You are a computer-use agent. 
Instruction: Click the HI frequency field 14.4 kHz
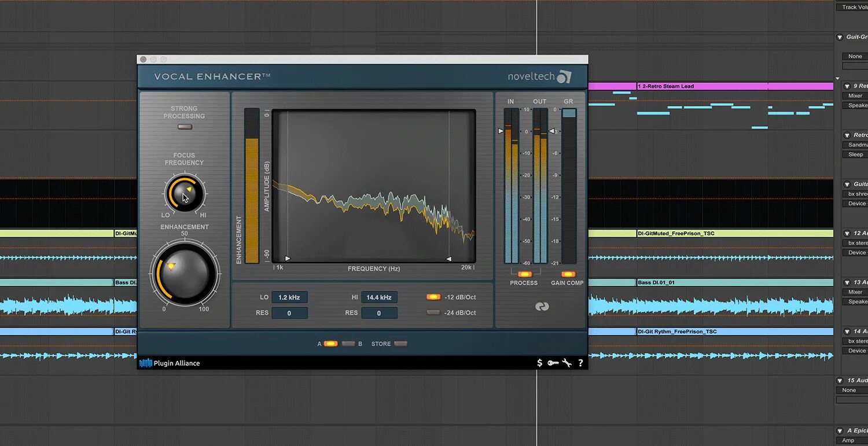[379, 297]
